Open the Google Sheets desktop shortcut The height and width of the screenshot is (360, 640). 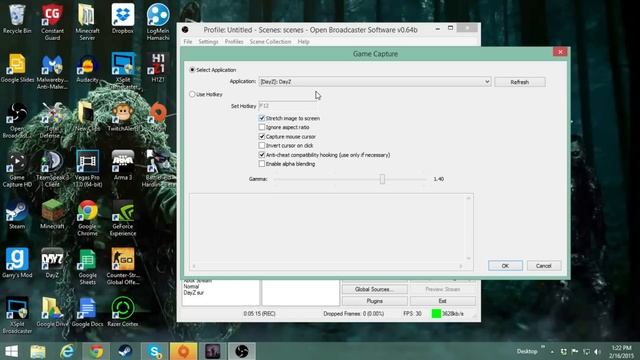pyautogui.click(x=87, y=267)
